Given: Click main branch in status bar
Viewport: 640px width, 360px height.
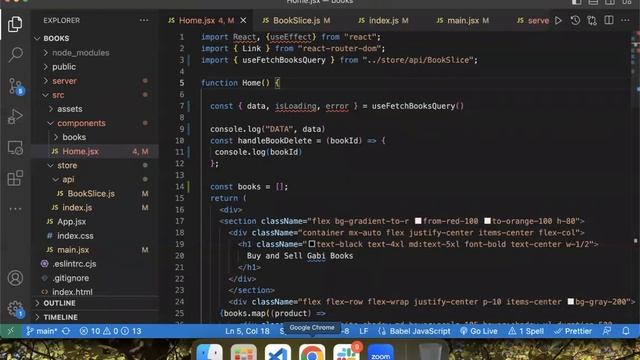Looking at the screenshot, I should coord(42,331).
